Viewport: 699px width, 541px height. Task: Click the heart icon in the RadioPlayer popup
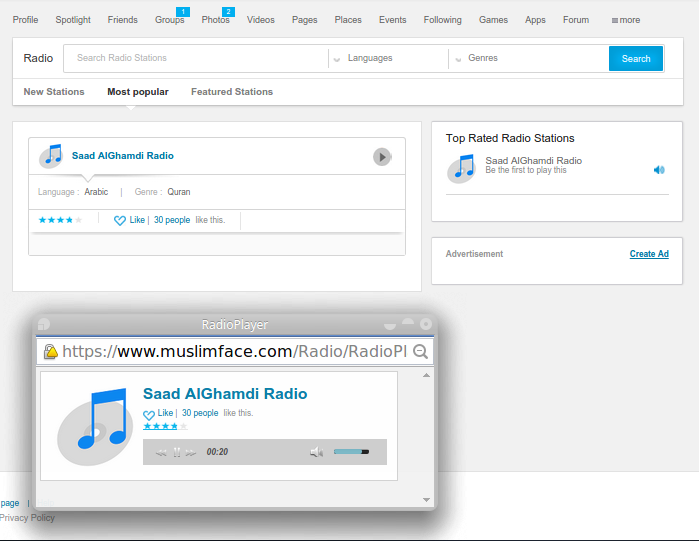(149, 414)
